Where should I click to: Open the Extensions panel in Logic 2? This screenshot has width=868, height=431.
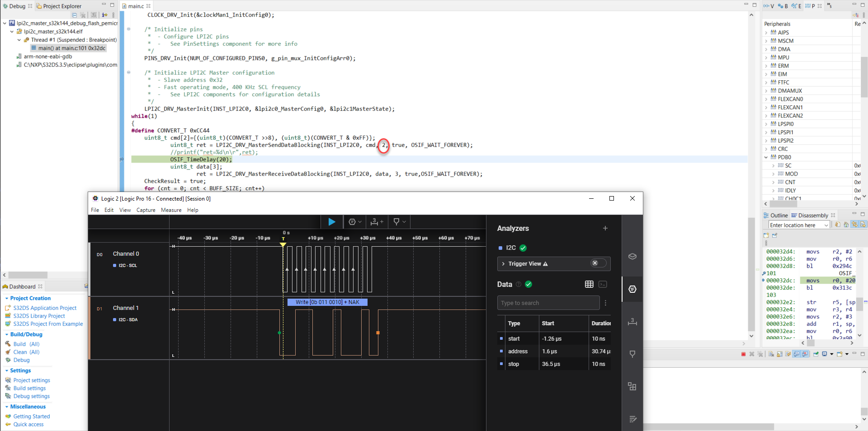(x=632, y=386)
